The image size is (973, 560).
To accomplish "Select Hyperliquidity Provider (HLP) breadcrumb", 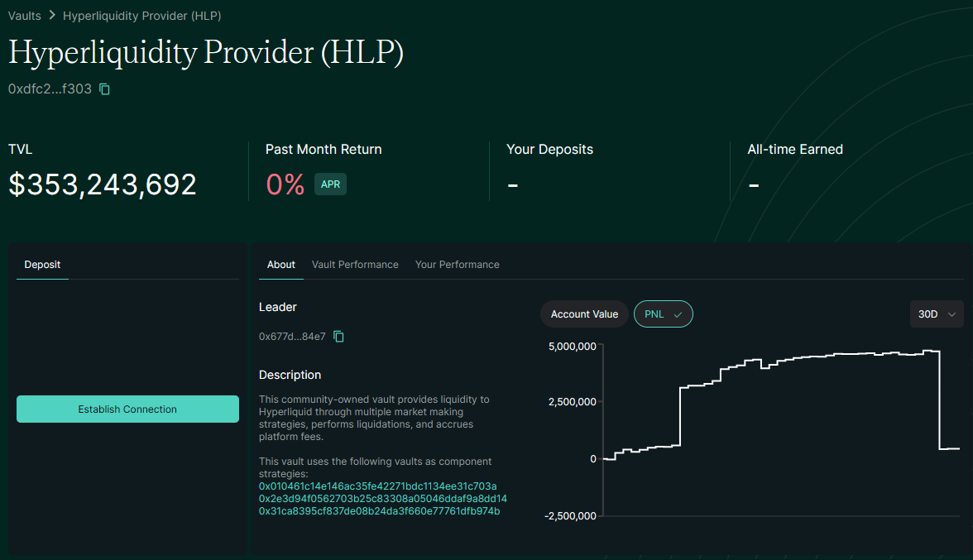I will tap(142, 16).
